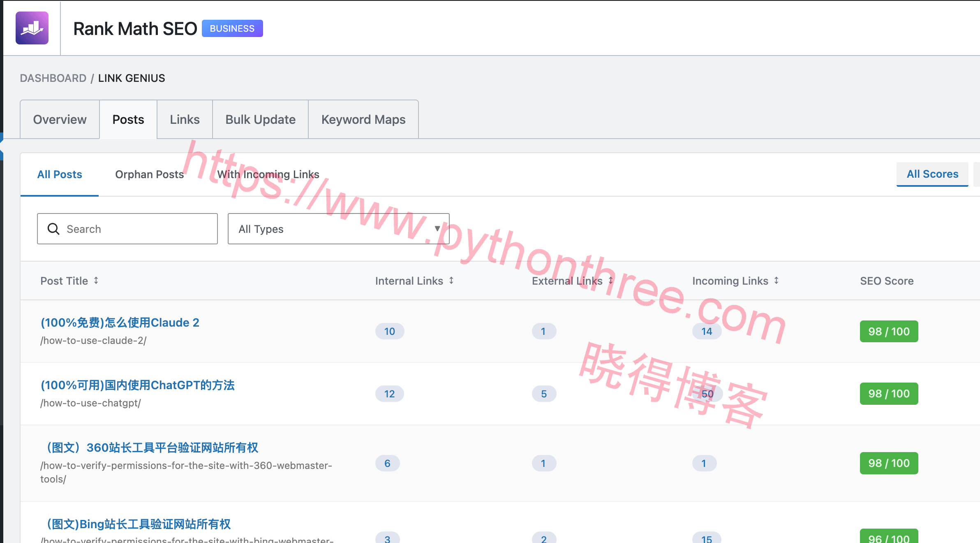Show the All Posts filter
This screenshot has width=980, height=543.
[60, 174]
